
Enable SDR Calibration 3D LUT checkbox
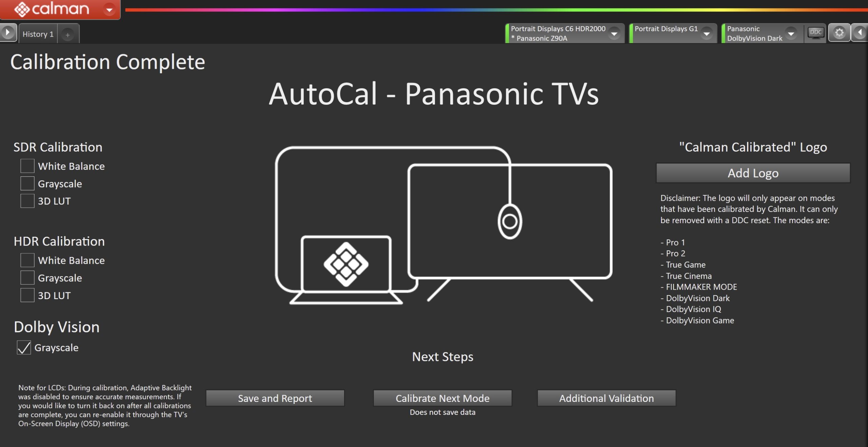[x=27, y=201]
